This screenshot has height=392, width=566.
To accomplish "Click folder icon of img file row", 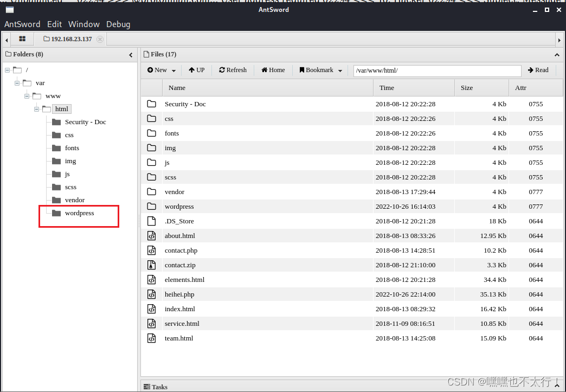I will pos(152,147).
